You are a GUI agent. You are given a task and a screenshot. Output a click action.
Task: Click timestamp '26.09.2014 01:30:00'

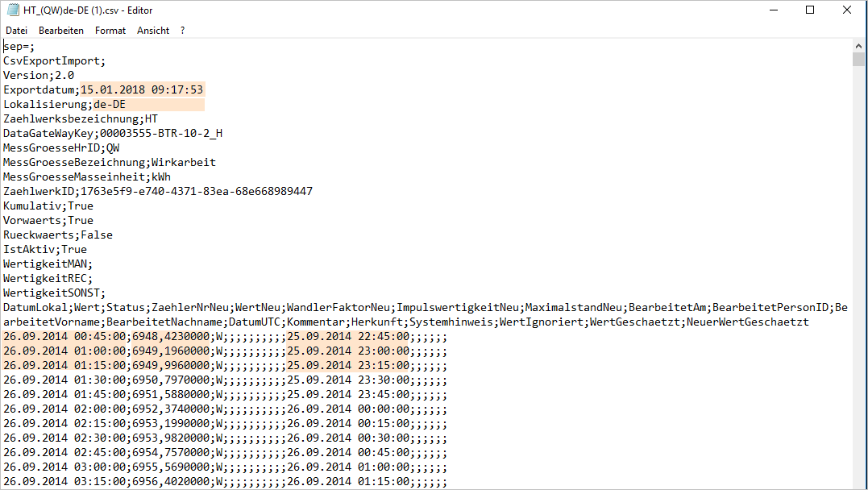click(64, 380)
